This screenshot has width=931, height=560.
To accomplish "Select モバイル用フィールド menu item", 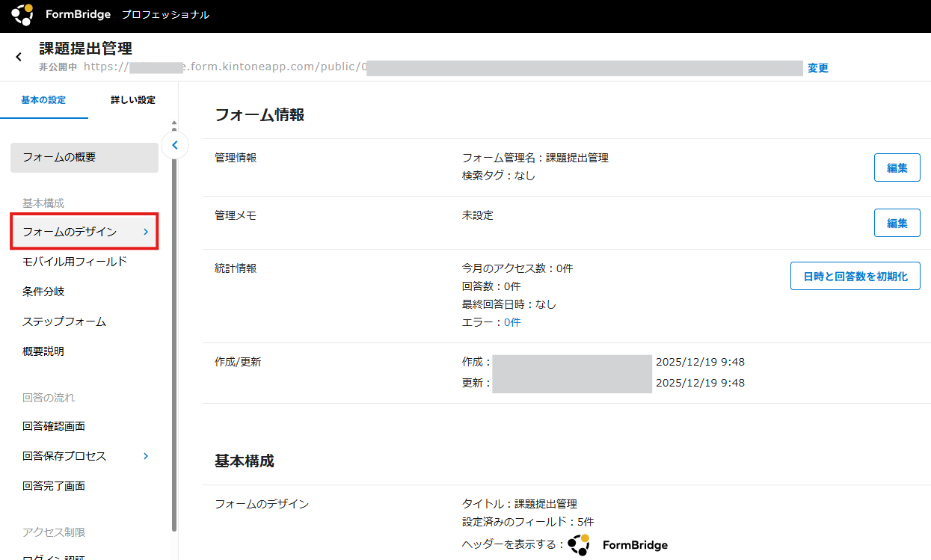I will [x=75, y=262].
